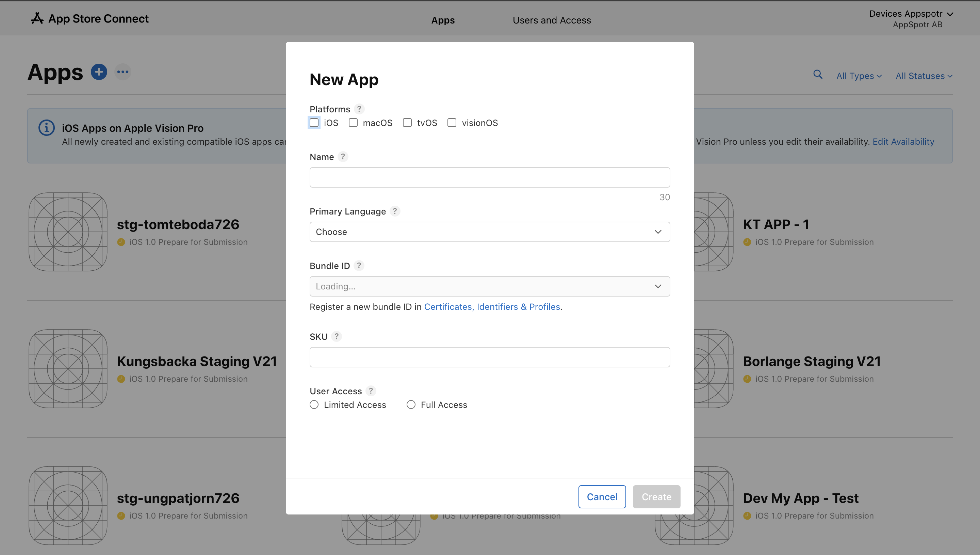
Task: Click the SKU input field
Action: coord(490,357)
